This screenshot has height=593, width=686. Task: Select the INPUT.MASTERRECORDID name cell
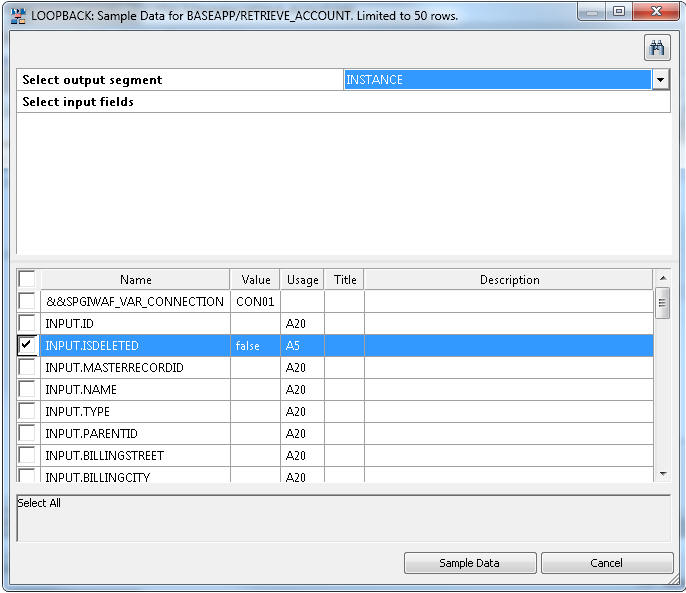[x=135, y=367]
